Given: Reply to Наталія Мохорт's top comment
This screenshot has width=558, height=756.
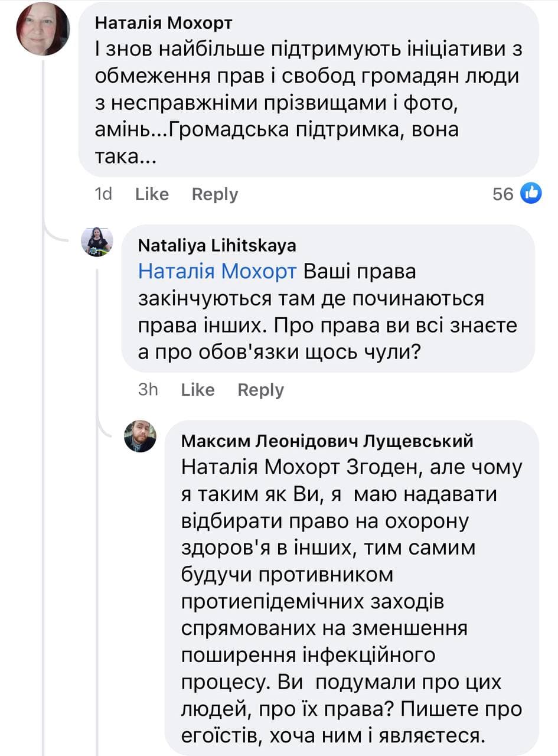Looking at the screenshot, I should (x=215, y=194).
